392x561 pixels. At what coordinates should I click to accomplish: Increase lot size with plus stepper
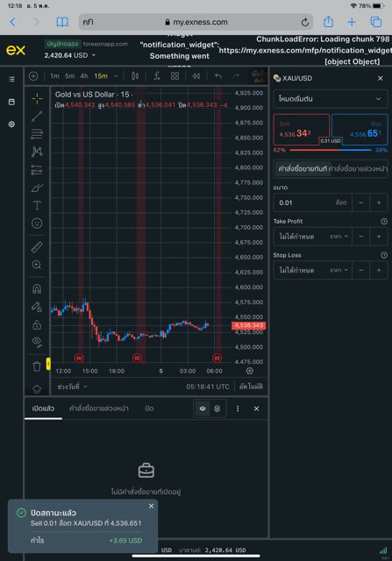(x=379, y=202)
